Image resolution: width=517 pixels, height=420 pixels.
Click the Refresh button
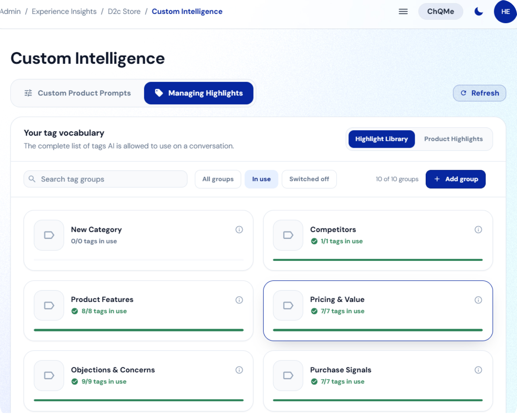coord(479,93)
